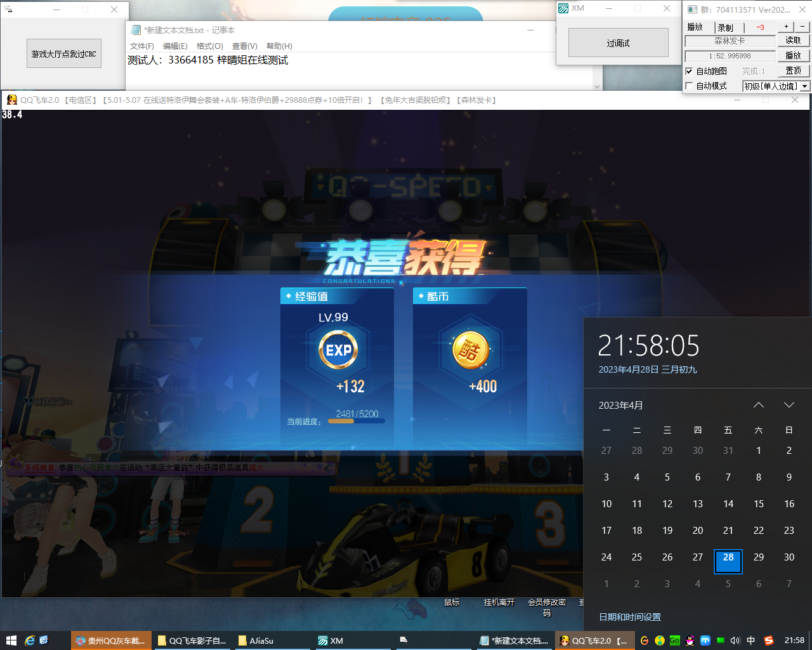The width and height of the screenshot is (812, 650).
Task: Open the Windows Start menu
Action: (x=11, y=640)
